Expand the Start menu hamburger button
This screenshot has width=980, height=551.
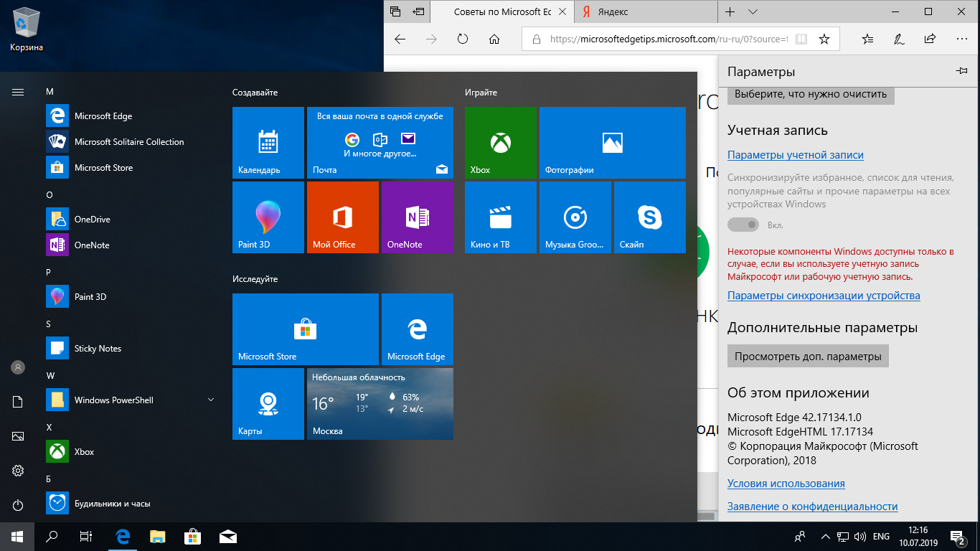tap(18, 92)
